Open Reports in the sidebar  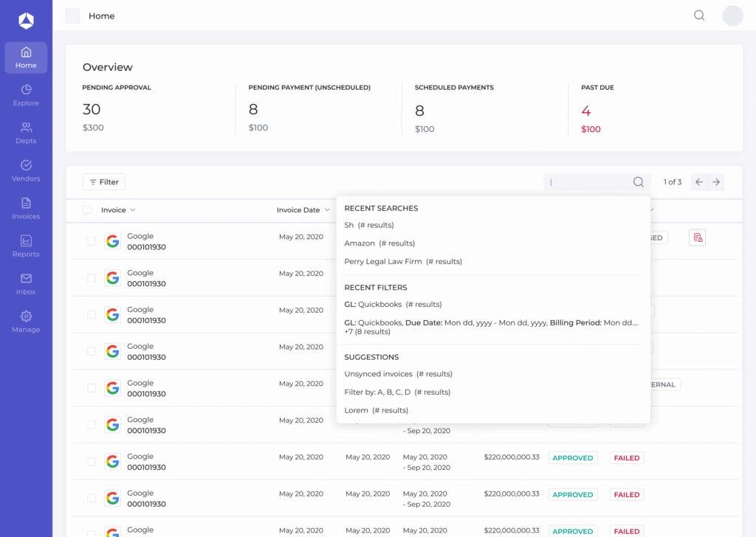pos(26,246)
